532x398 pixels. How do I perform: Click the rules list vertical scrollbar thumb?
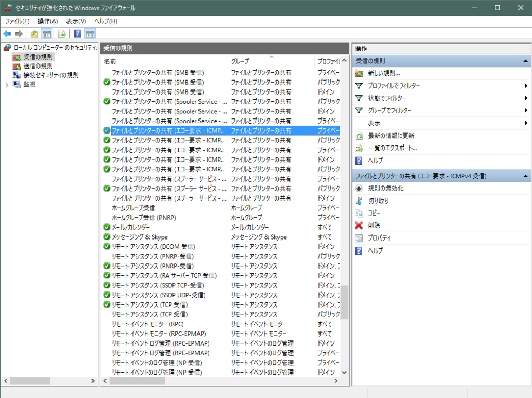tap(344, 302)
